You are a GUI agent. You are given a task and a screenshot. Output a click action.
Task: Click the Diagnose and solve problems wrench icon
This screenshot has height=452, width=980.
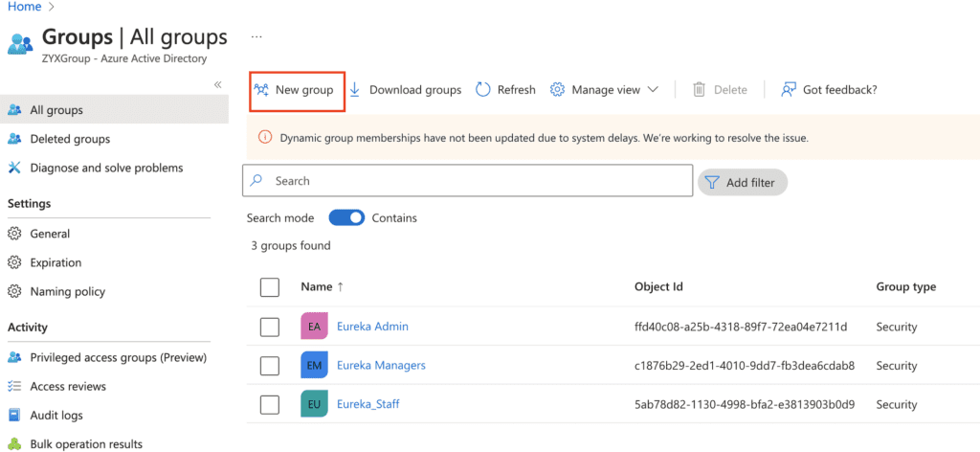[x=15, y=168]
